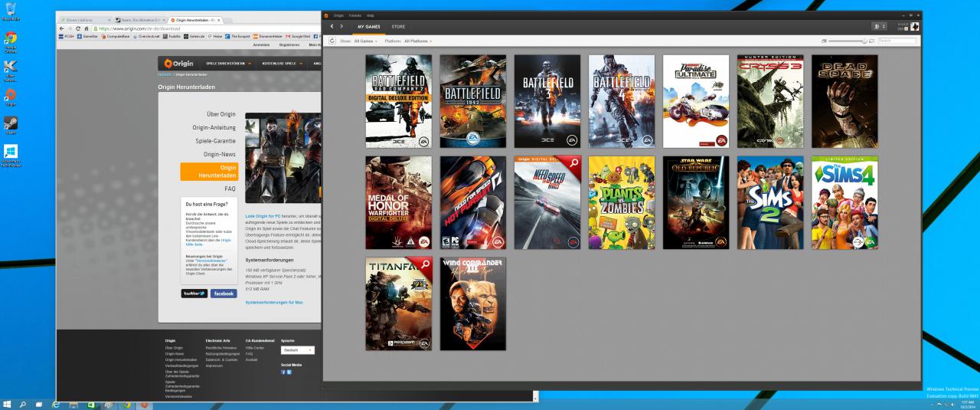This screenshot has width=980, height=410.
Task: Select the Titanfall game tile
Action: (398, 303)
